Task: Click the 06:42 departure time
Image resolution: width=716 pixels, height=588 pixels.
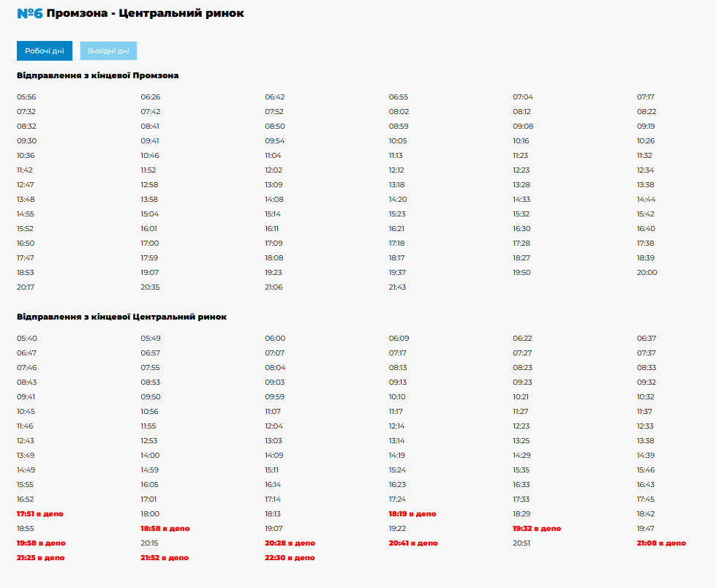Action: point(274,97)
